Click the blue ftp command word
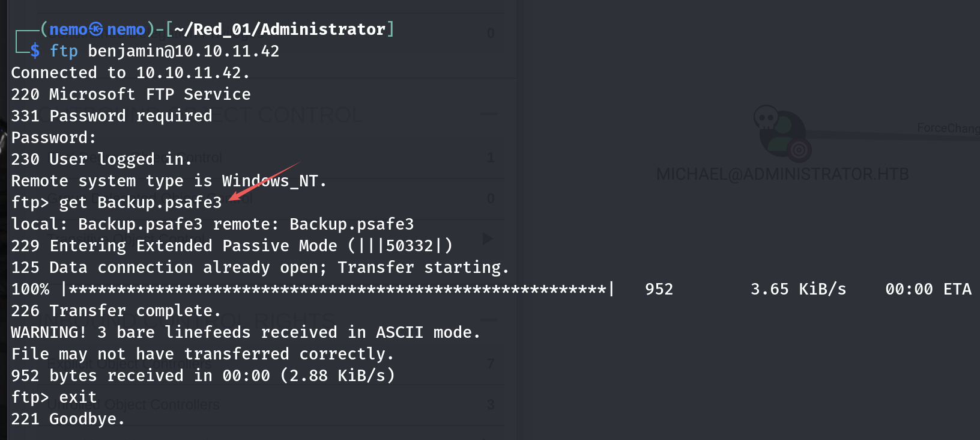Viewport: 980px width, 440px height. (x=64, y=51)
